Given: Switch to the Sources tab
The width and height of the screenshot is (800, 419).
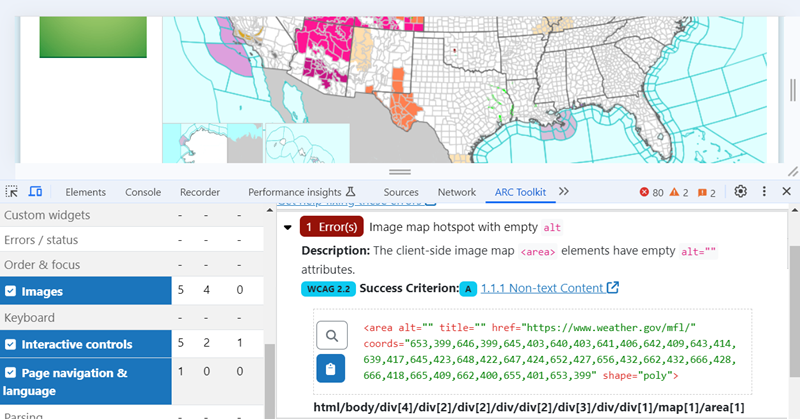Looking at the screenshot, I should tap(401, 192).
